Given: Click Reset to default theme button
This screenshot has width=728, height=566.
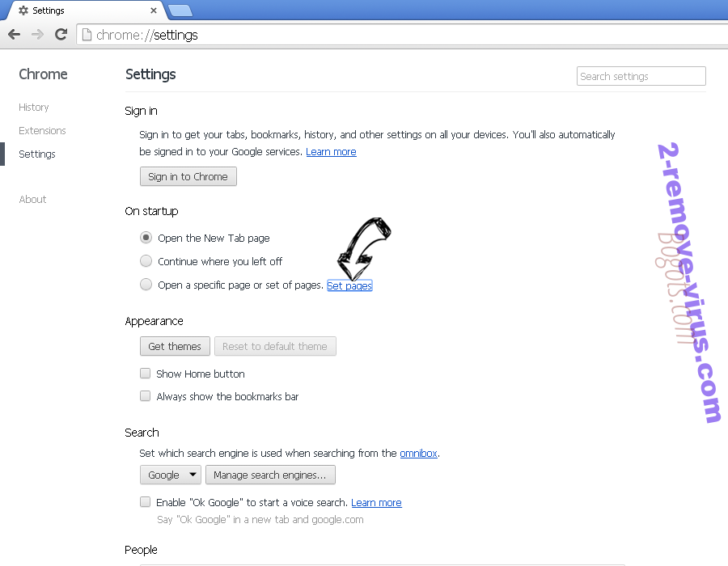Looking at the screenshot, I should tap(275, 346).
